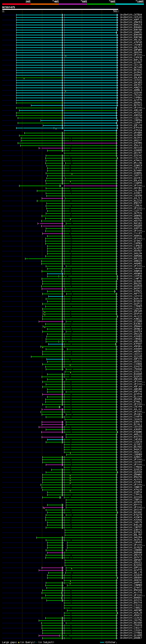Image resolution: width=146 pixels, height=644 pixels.
Task: Open hit UniRef100_B5JJ96
Action: coord(131,163)
